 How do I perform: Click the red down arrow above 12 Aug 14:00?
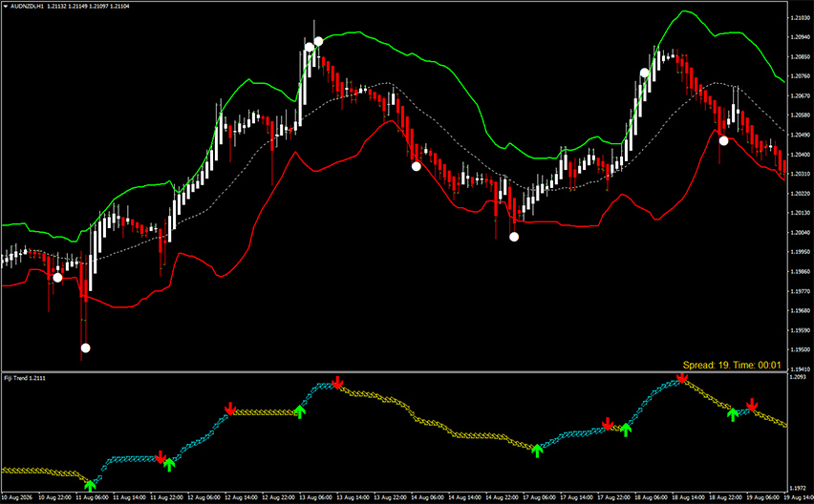(x=230, y=409)
